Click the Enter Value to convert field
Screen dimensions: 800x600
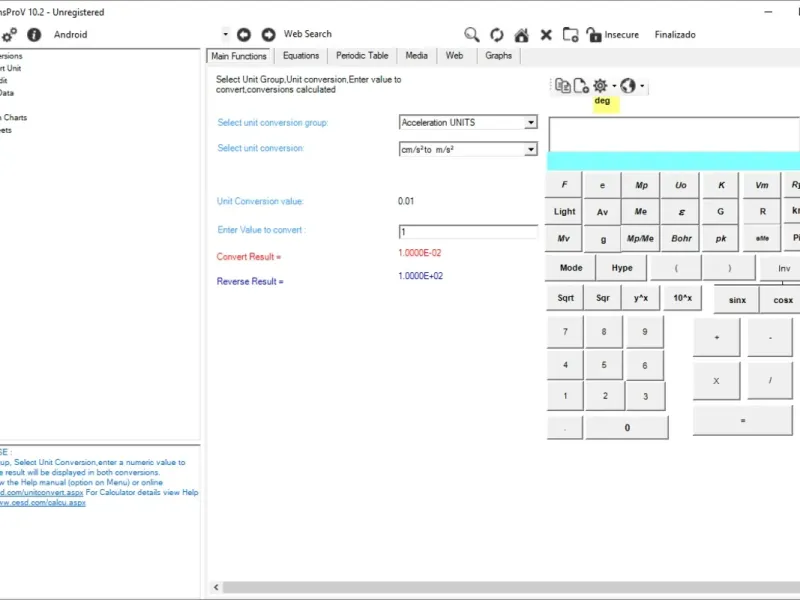[x=468, y=232]
